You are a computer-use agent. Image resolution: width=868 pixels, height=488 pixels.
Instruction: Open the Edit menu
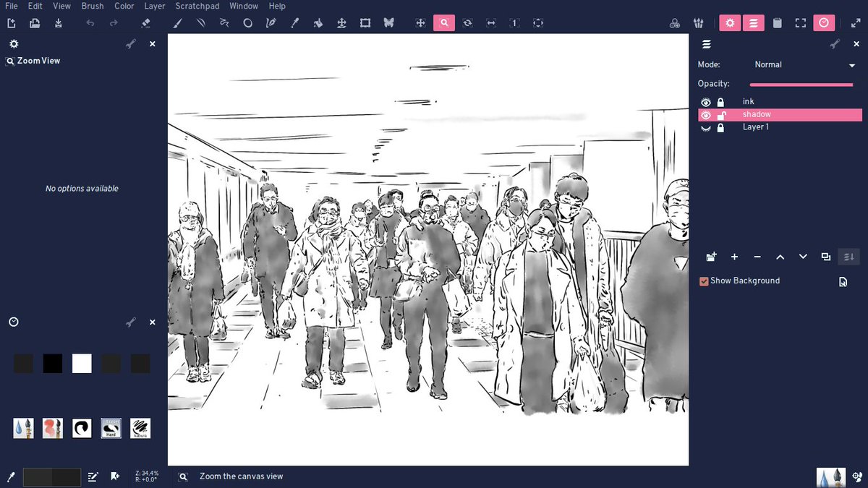pyautogui.click(x=35, y=6)
